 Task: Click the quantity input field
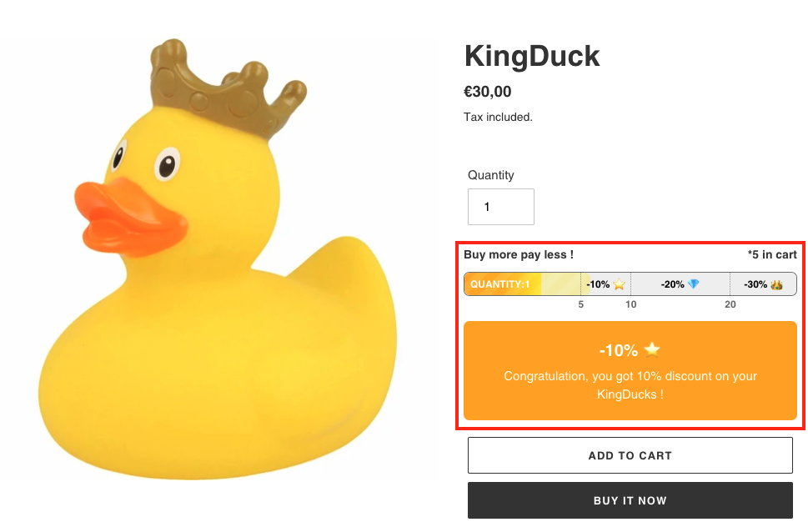point(500,207)
